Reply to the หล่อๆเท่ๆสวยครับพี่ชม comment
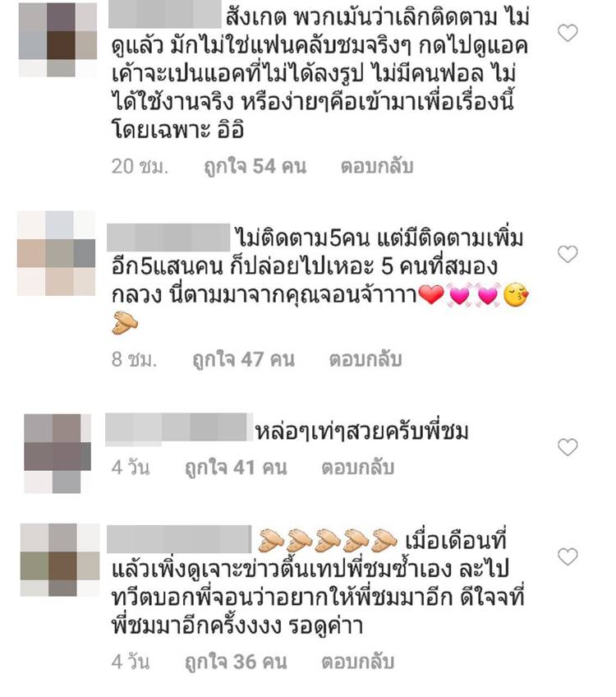616x697 pixels. coord(358,468)
